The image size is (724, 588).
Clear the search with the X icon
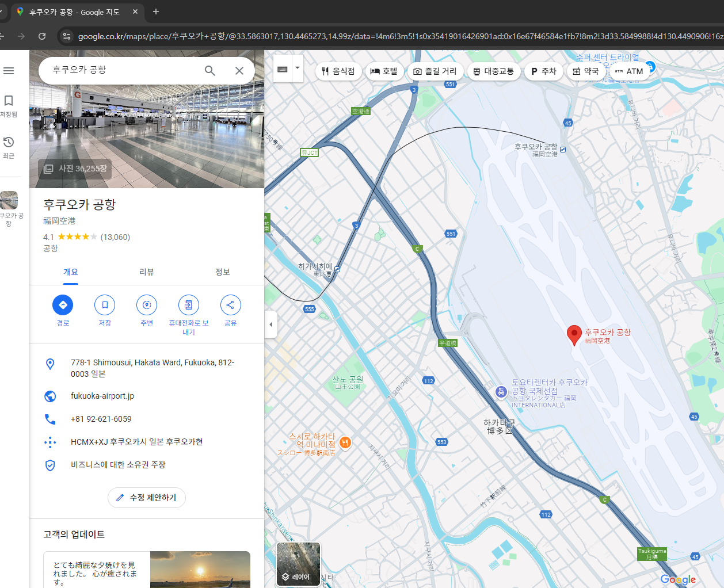pyautogui.click(x=239, y=70)
